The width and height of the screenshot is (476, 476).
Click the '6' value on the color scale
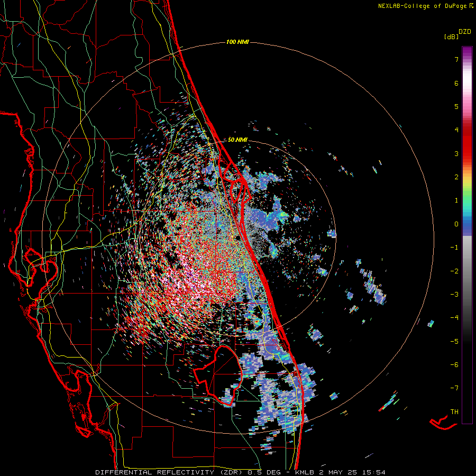[456, 83]
